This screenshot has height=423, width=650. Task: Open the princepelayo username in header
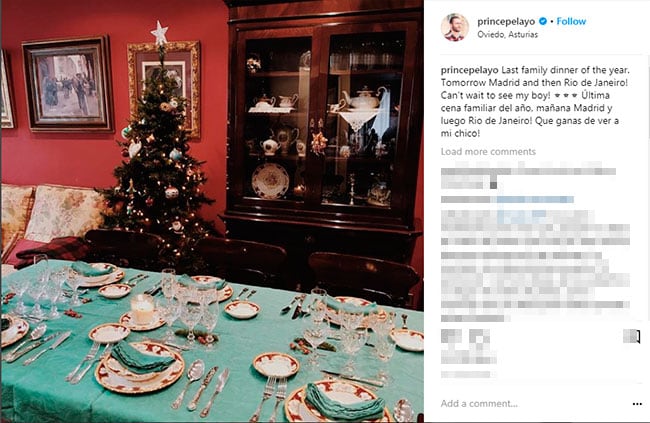pos(506,21)
